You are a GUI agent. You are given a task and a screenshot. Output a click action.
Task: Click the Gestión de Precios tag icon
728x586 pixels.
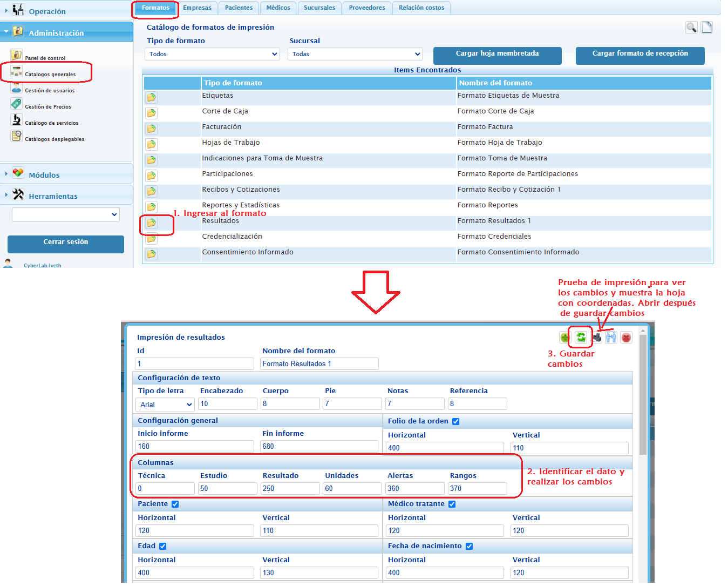tap(17, 104)
